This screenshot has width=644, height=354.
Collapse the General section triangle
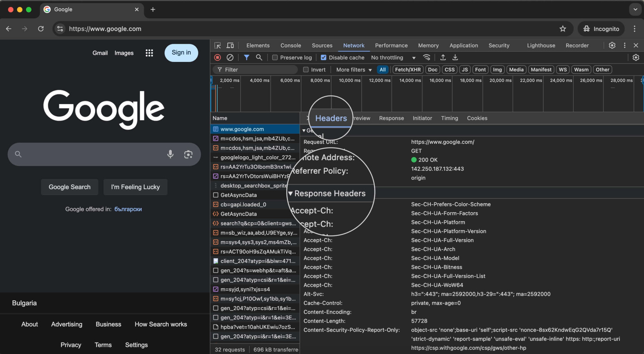click(x=304, y=130)
